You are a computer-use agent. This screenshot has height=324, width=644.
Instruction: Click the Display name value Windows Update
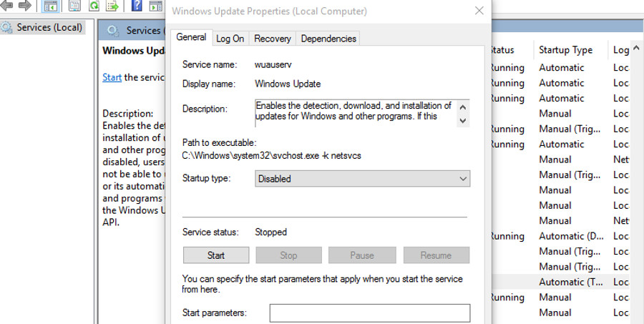(x=288, y=84)
